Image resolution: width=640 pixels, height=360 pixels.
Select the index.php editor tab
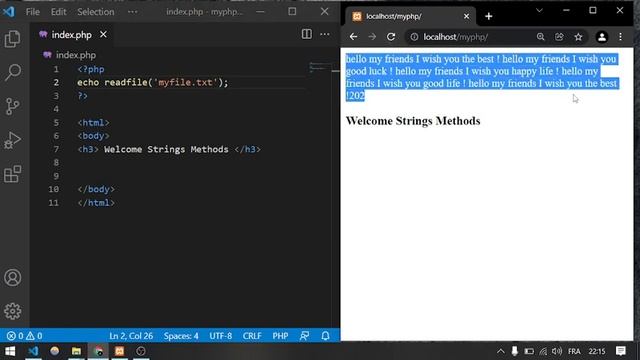pos(71,35)
